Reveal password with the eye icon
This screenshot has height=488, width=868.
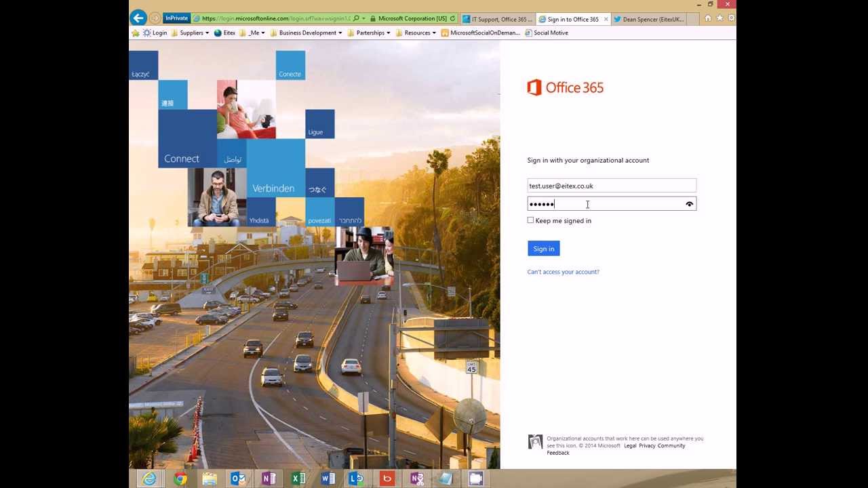(690, 204)
